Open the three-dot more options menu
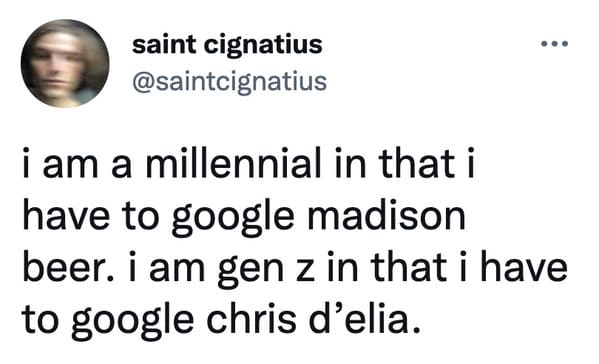599x364 pixels. coord(555,44)
